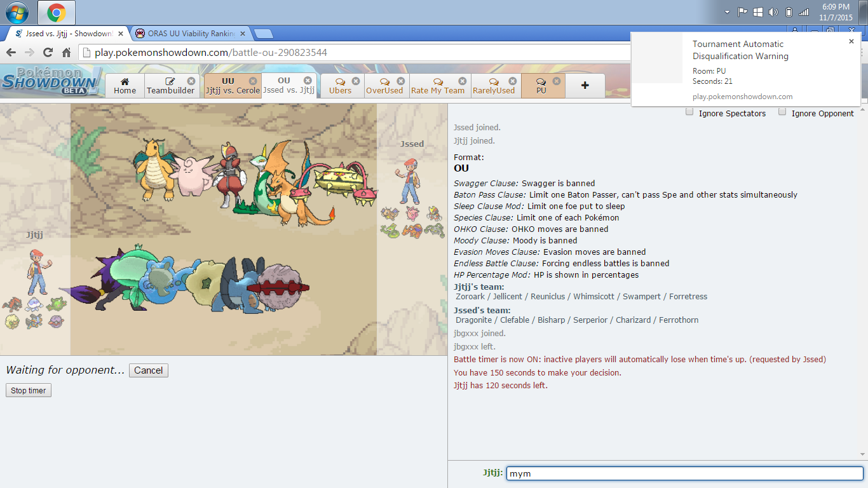Click the Get Windows 10 tray icon
Viewport: 868px width, 488px height.
[x=758, y=12]
